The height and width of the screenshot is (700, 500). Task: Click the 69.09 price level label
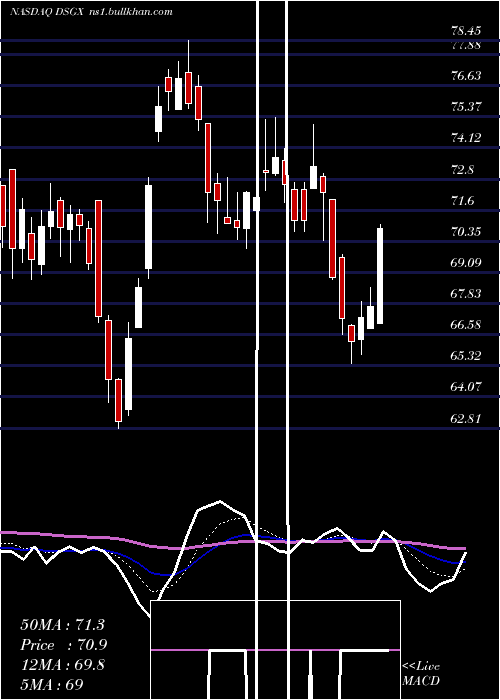point(466,262)
